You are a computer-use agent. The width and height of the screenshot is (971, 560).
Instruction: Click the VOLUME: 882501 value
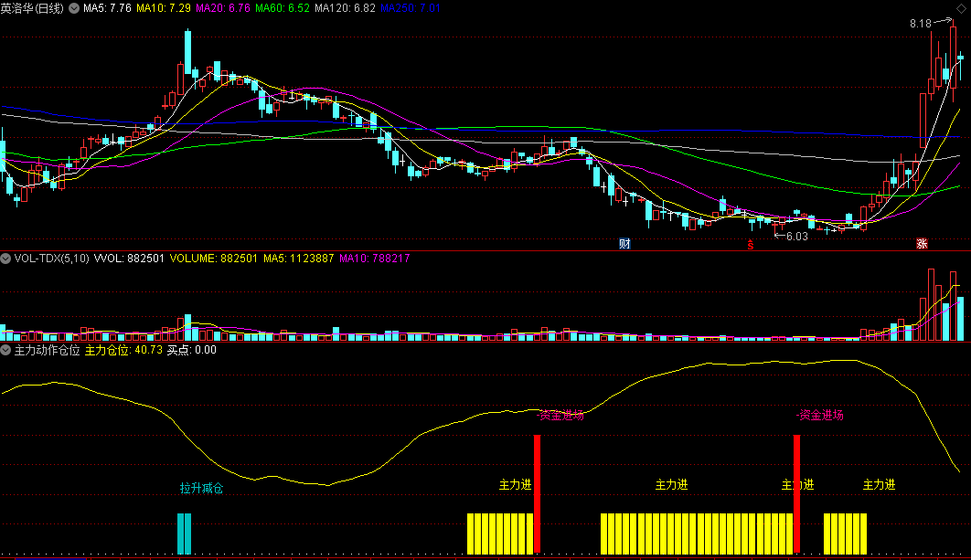coord(214,258)
